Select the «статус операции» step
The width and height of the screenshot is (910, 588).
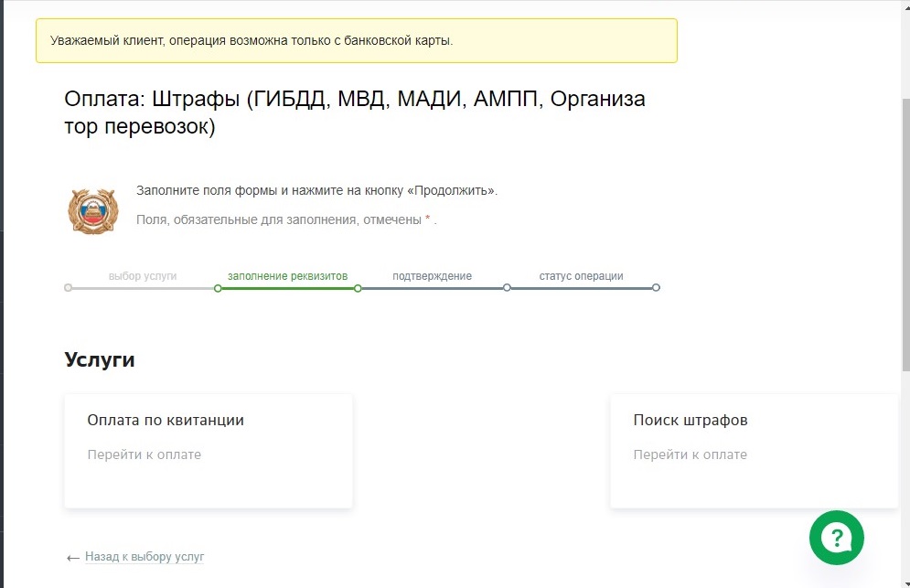[581, 275]
